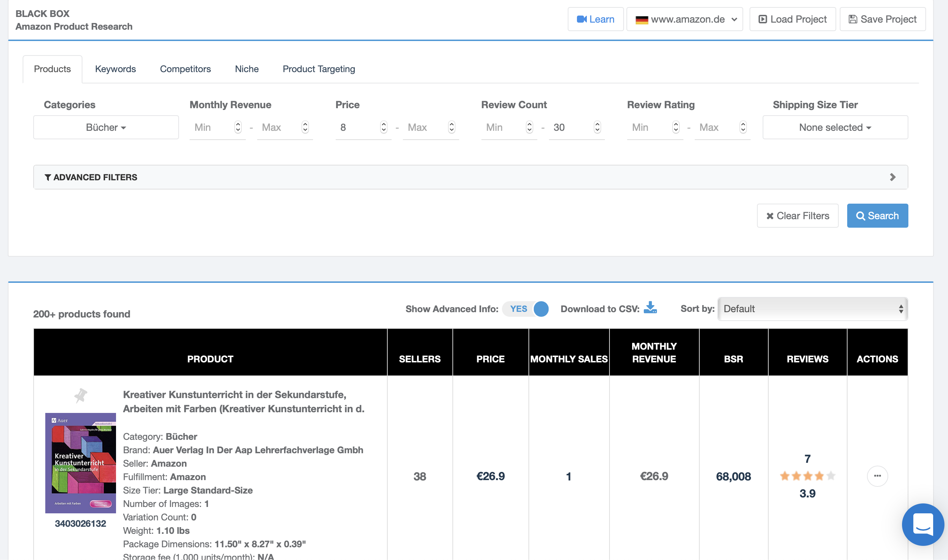The image size is (948, 560).
Task: Toggle Show Advanced Info switch off
Action: 526,309
